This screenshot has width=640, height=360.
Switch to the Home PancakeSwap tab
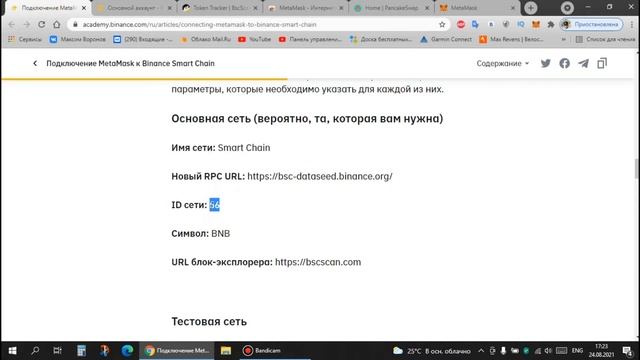[x=391, y=8]
